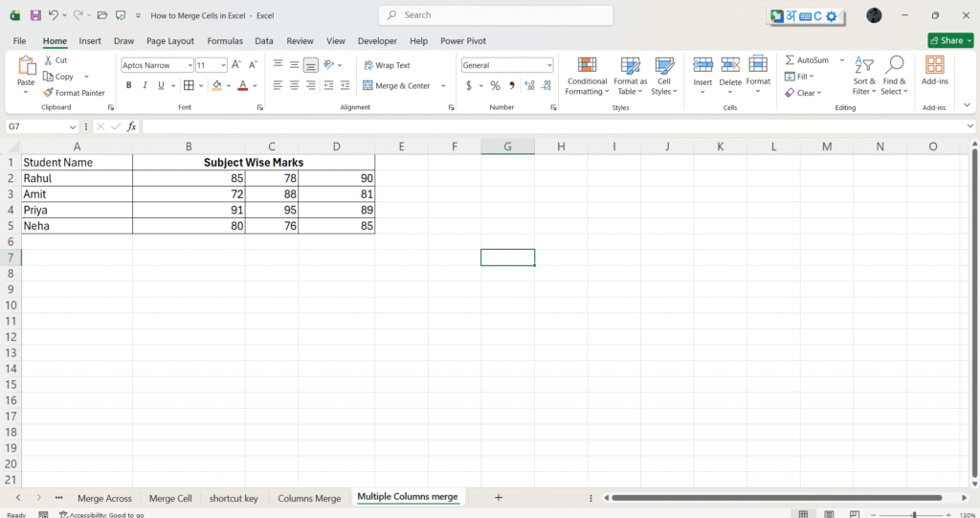The height and width of the screenshot is (518, 980).
Task: Toggle Italic formatting
Action: pyautogui.click(x=145, y=85)
